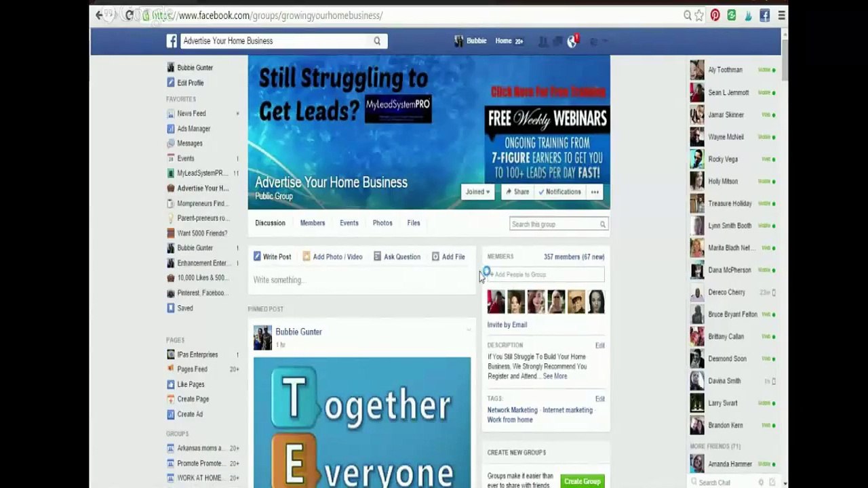
Task: Open the Work from home tag
Action: pyautogui.click(x=510, y=420)
